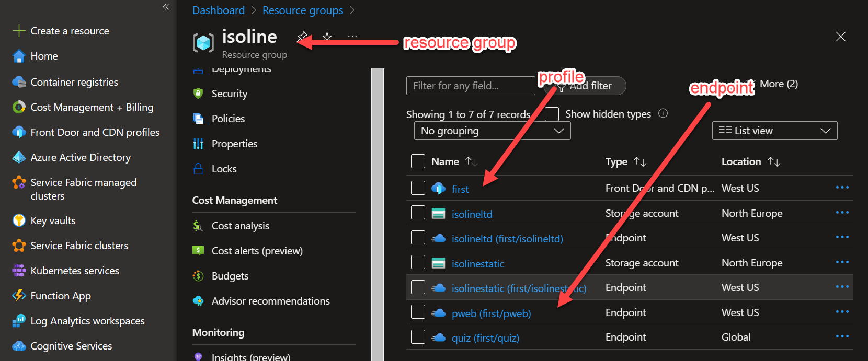Open the isolinestatic storage account link

(478, 264)
